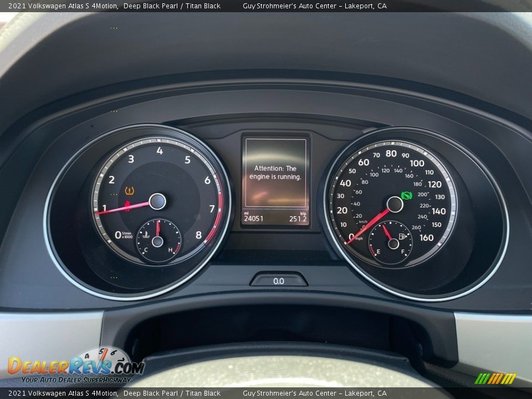Tap the '1/min x1000' unit label
The image size is (532, 399).
pyautogui.click(x=127, y=235)
